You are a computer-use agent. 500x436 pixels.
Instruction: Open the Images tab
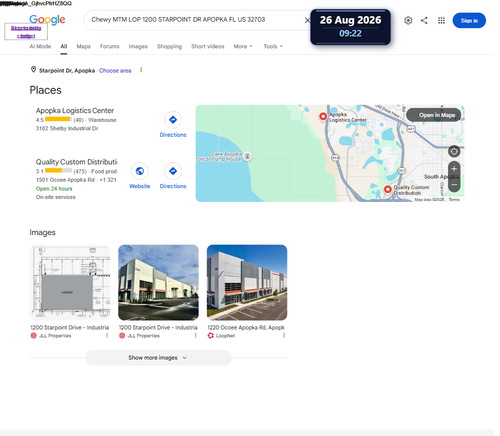tap(138, 46)
